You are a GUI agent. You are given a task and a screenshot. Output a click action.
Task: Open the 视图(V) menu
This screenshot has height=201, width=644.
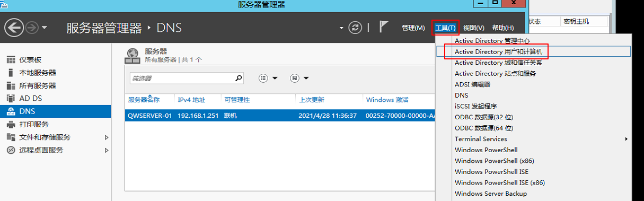(473, 28)
